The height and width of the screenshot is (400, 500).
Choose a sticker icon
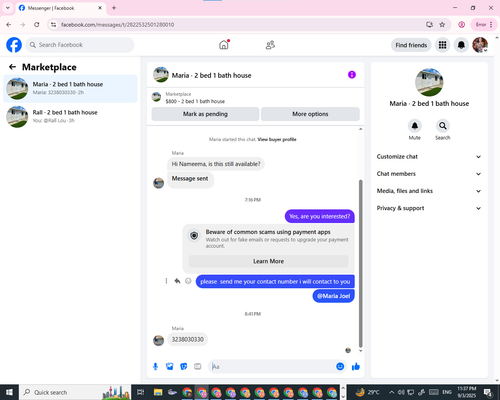tap(184, 367)
